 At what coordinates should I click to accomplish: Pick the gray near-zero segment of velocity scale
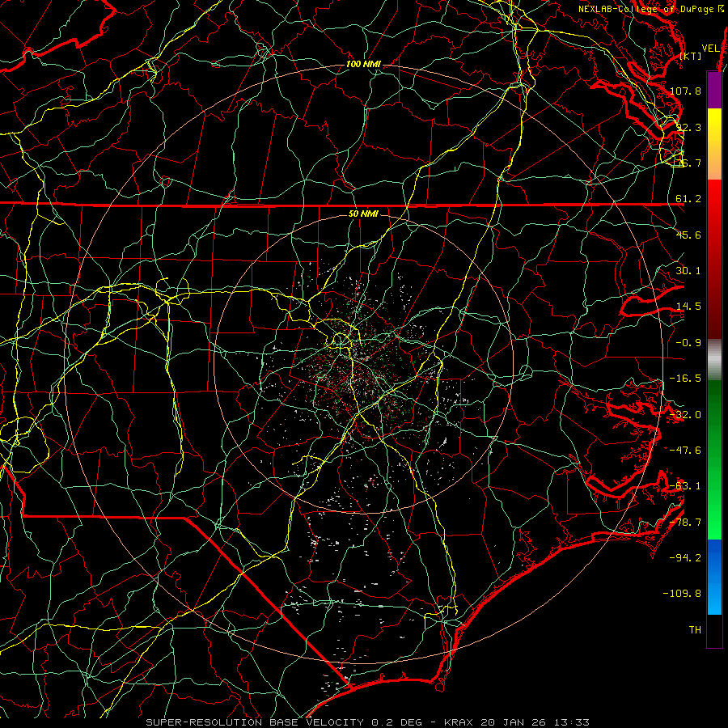pyautogui.click(x=714, y=360)
